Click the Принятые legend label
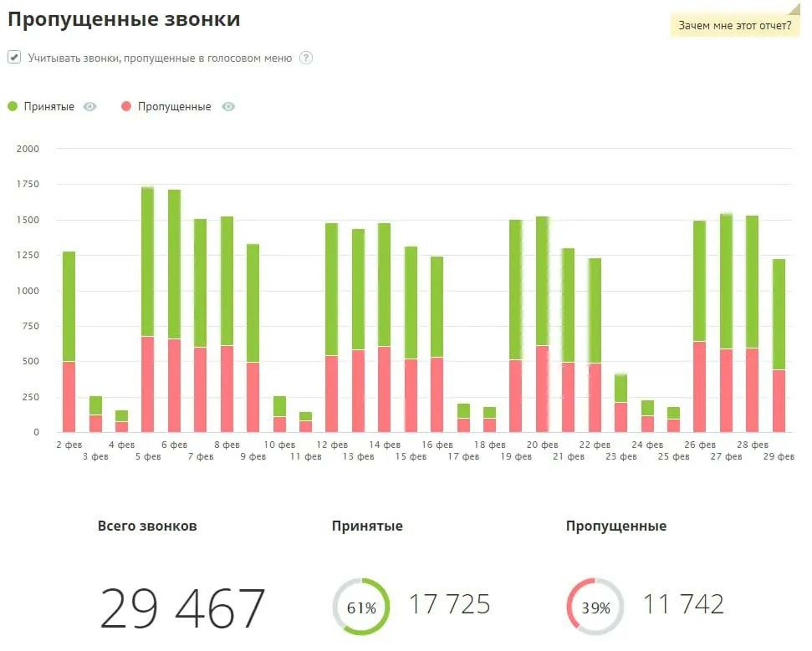 click(49, 107)
